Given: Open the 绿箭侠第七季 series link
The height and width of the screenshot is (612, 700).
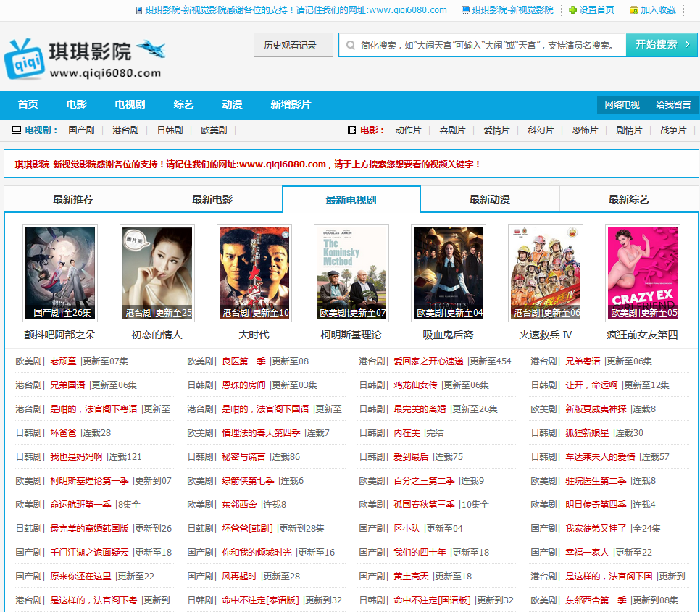Looking at the screenshot, I should click(249, 481).
